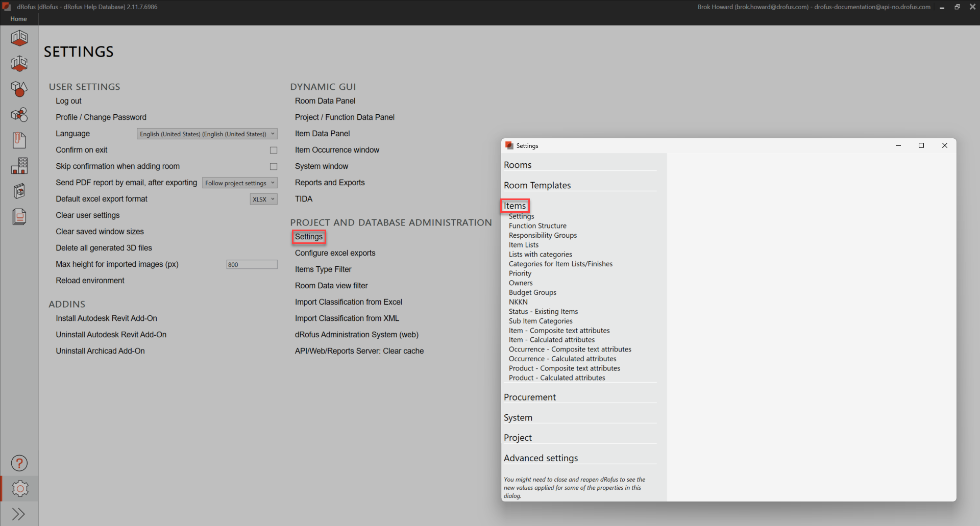980x526 pixels.
Task: Expand the Procurement section in Settings dialog
Action: 530,397
